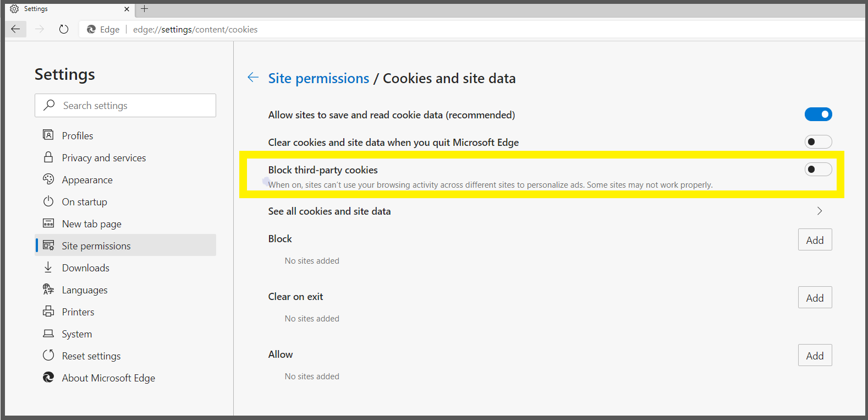Toggle Clear cookies when you quit Edge
This screenshot has height=420, width=868.
(818, 141)
